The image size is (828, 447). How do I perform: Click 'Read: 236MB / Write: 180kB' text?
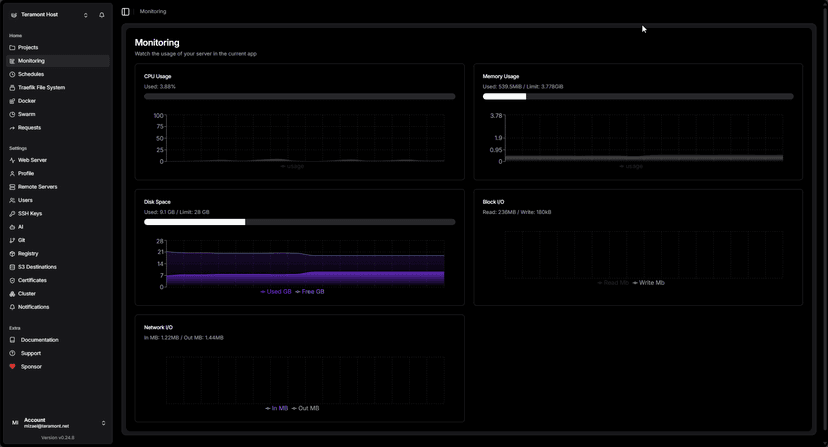517,212
